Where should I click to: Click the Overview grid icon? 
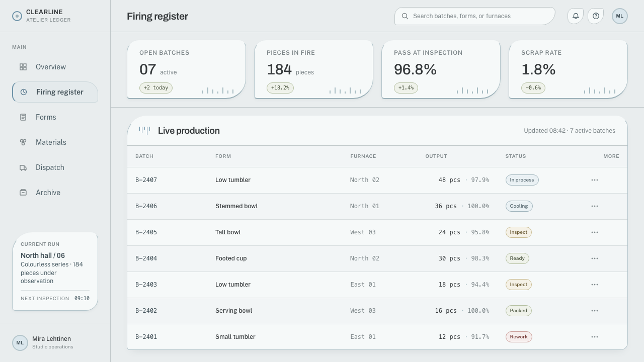point(23,67)
